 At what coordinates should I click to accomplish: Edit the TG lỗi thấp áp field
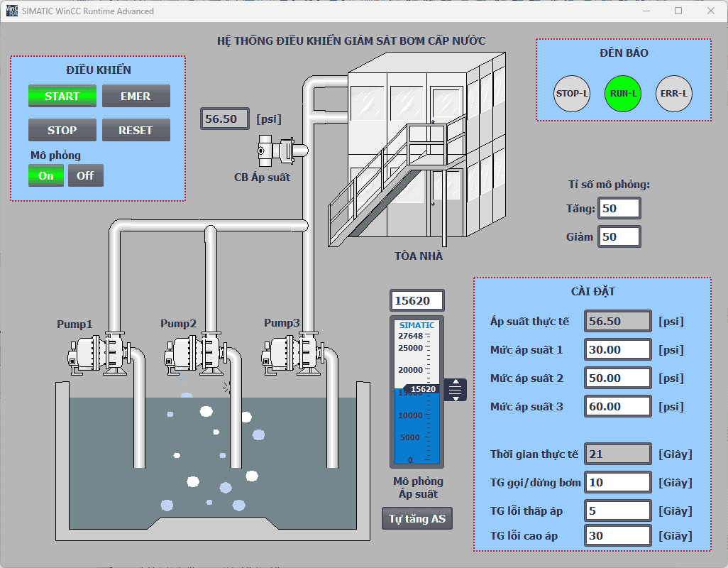(x=618, y=511)
